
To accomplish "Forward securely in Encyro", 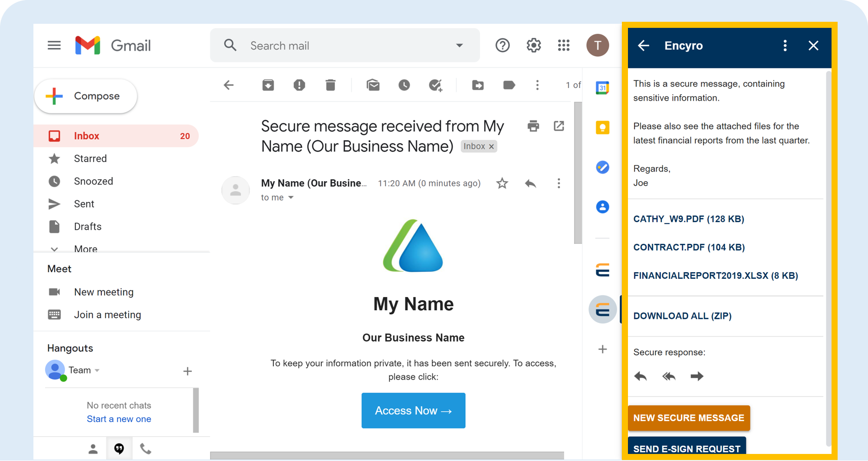I will click(697, 376).
